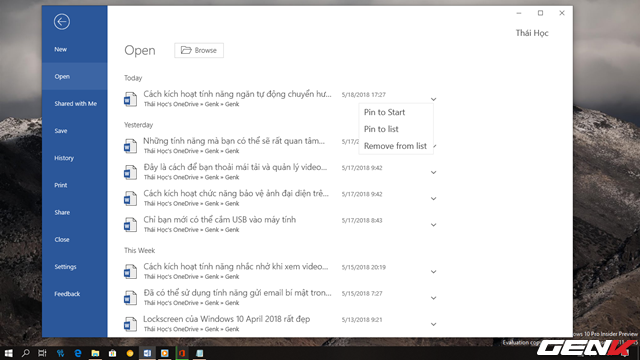
Task: Click the date 5/15/2018 20:19
Action: tap(364, 267)
